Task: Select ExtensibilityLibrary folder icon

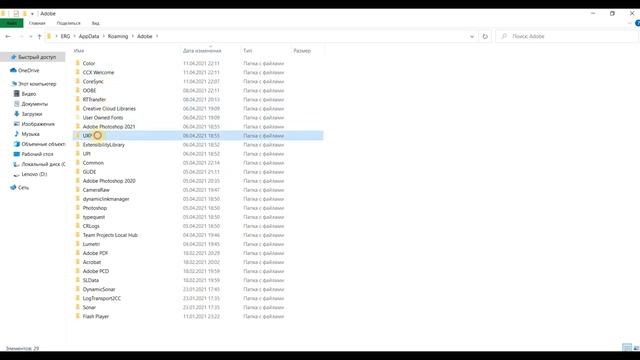Action: click(78, 144)
